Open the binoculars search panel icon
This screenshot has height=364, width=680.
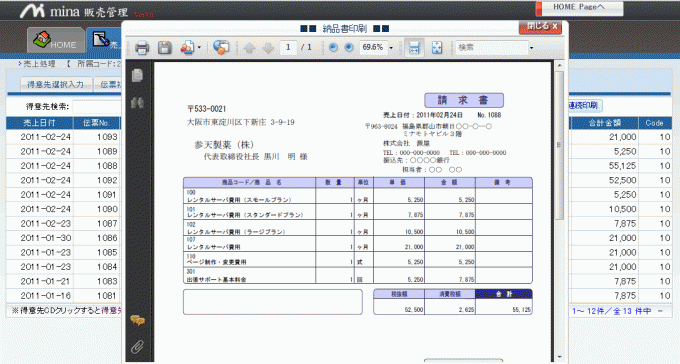[137, 102]
